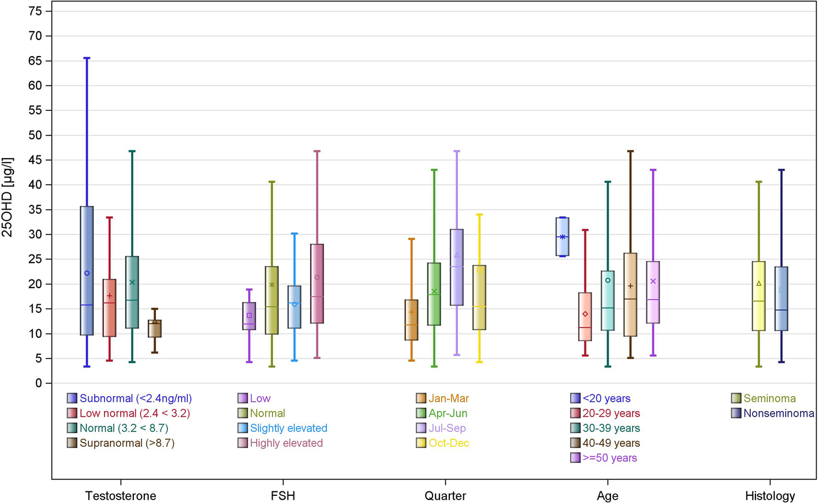The height and width of the screenshot is (504, 819).
Task: Select the 'Subnormal (<2.4ng/ml)' legend label
Action: pos(136,398)
